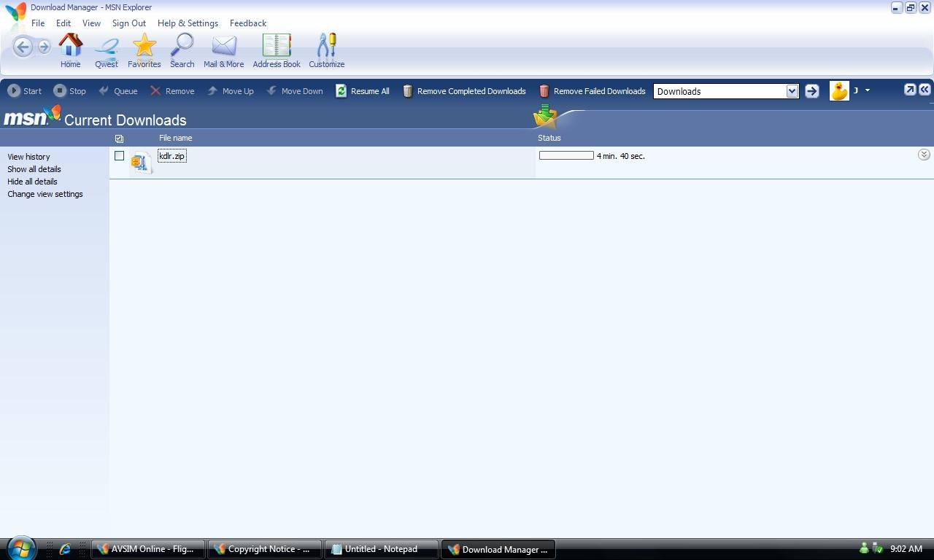Screen dimensions: 934x560
Task: Click the Sign Out menu
Action: point(129,23)
